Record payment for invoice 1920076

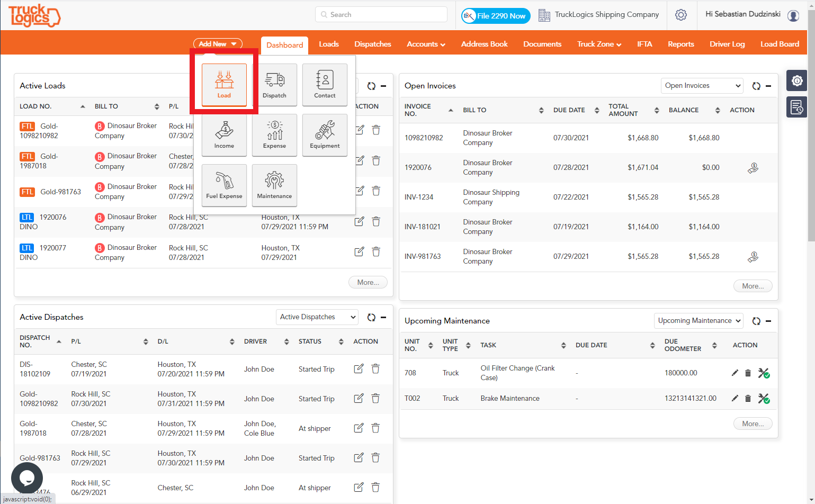click(753, 168)
